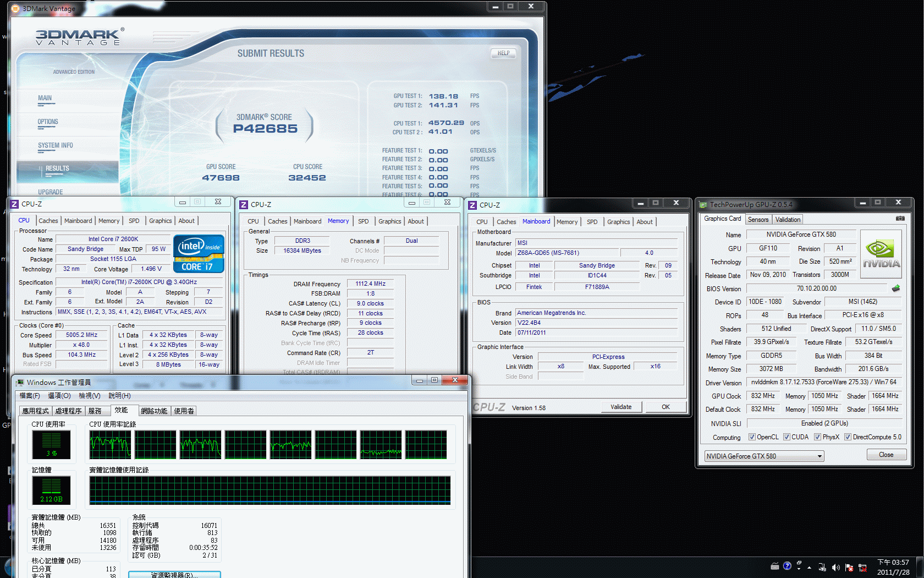The image size is (924, 578).
Task: Open SYSTEM INFO in 3DMark Vantage sidebar
Action: [x=56, y=145]
